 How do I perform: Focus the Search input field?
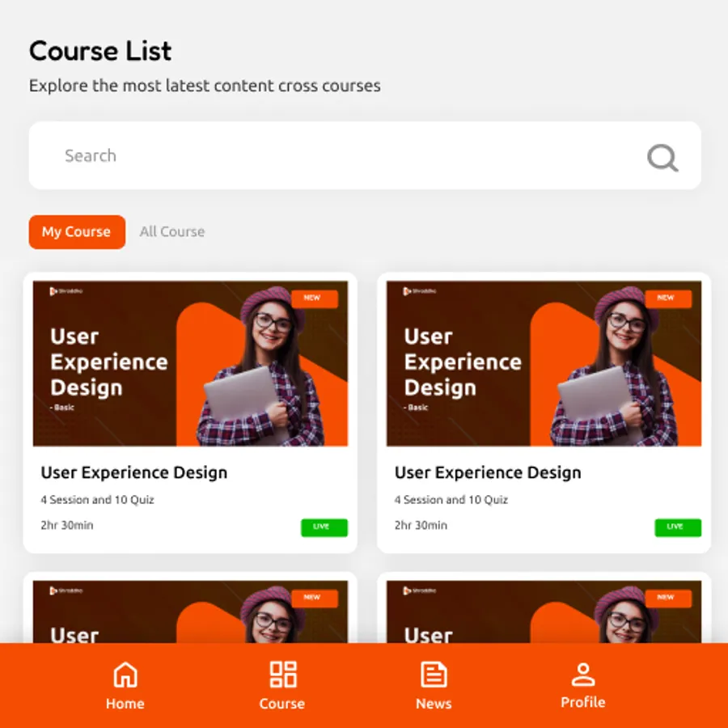coord(365,155)
